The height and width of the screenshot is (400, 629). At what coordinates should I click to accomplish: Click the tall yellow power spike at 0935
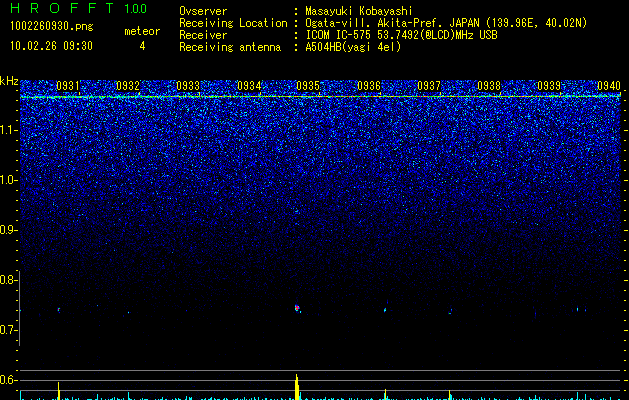(297, 387)
